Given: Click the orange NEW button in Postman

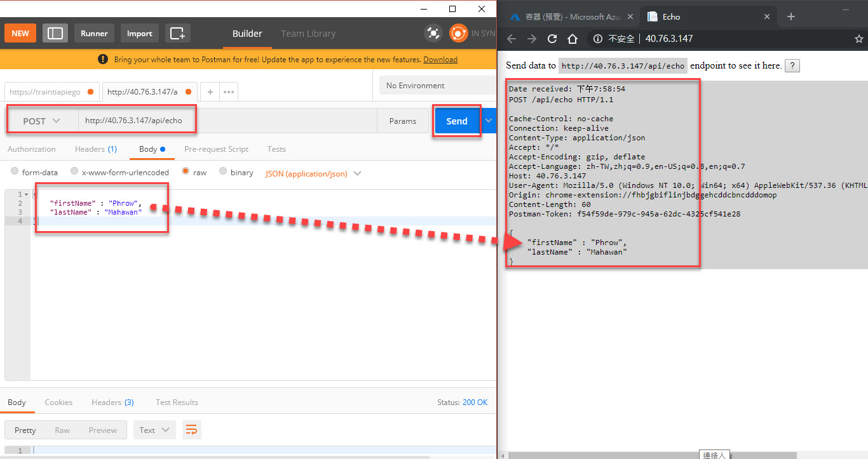Looking at the screenshot, I should coord(20,33).
